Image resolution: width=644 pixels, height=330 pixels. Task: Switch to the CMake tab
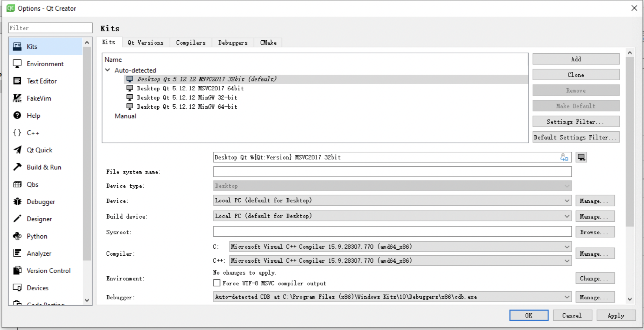[x=268, y=43]
